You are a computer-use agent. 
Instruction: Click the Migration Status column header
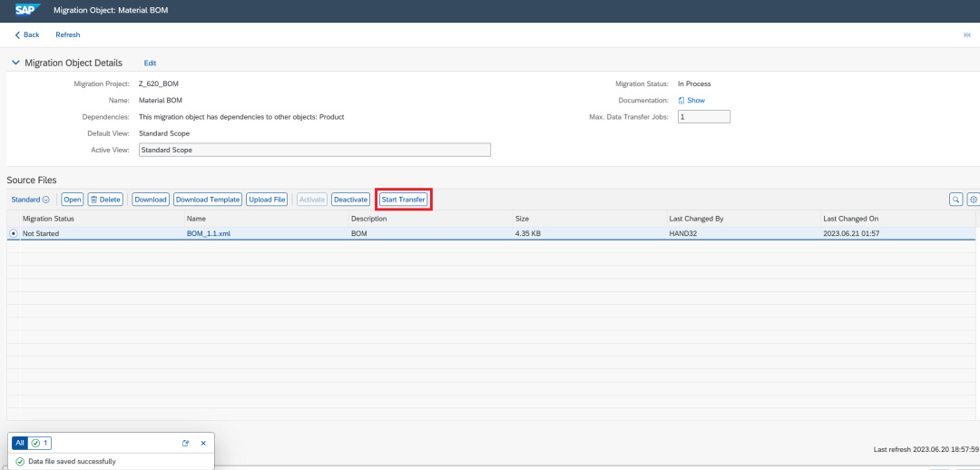(x=48, y=219)
